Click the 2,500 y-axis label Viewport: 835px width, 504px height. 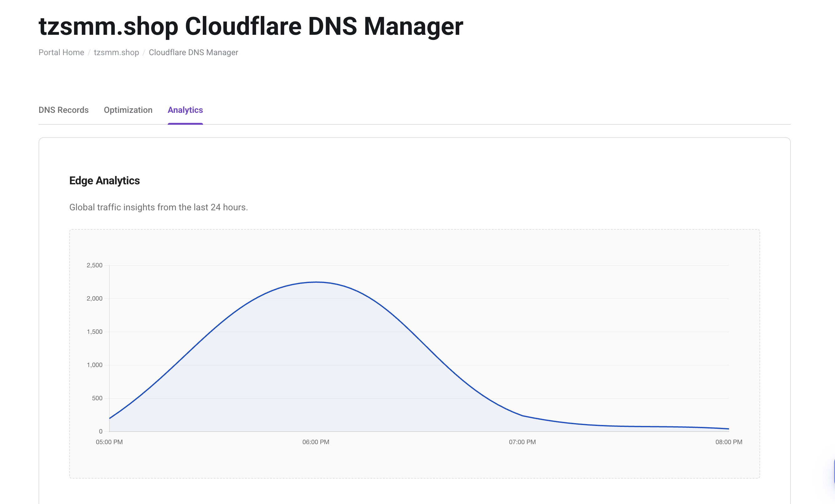[x=94, y=265]
